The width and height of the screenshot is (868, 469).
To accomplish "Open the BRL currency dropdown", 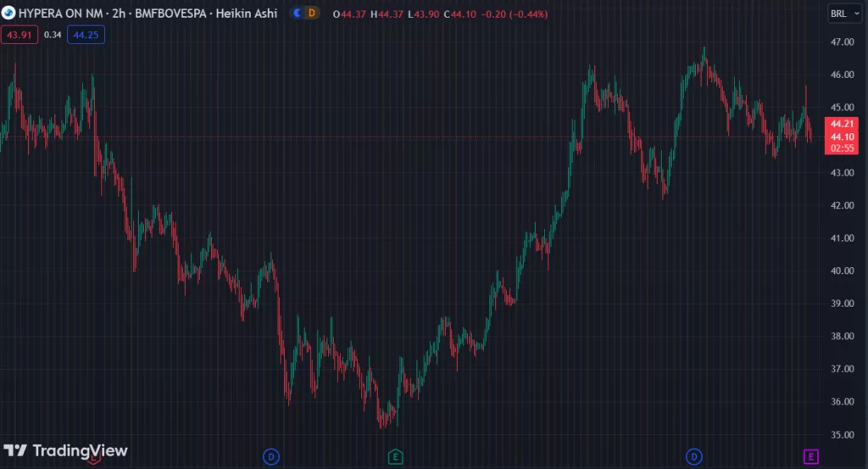I will coord(845,14).
